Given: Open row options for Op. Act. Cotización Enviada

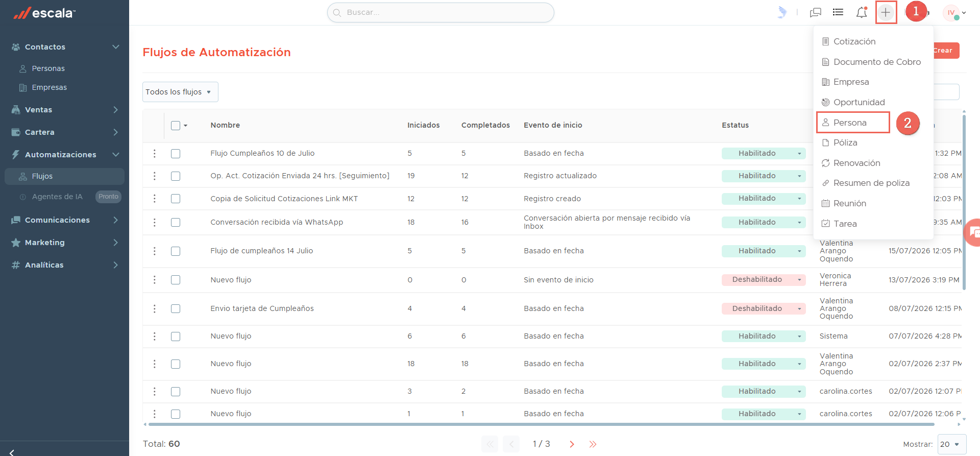Looking at the screenshot, I should pyautogui.click(x=155, y=176).
